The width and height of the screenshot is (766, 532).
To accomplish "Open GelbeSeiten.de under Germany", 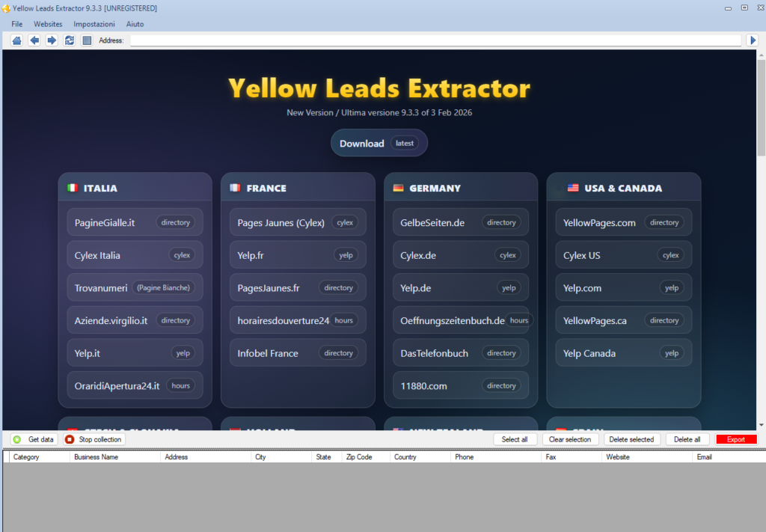I will pyautogui.click(x=461, y=221).
